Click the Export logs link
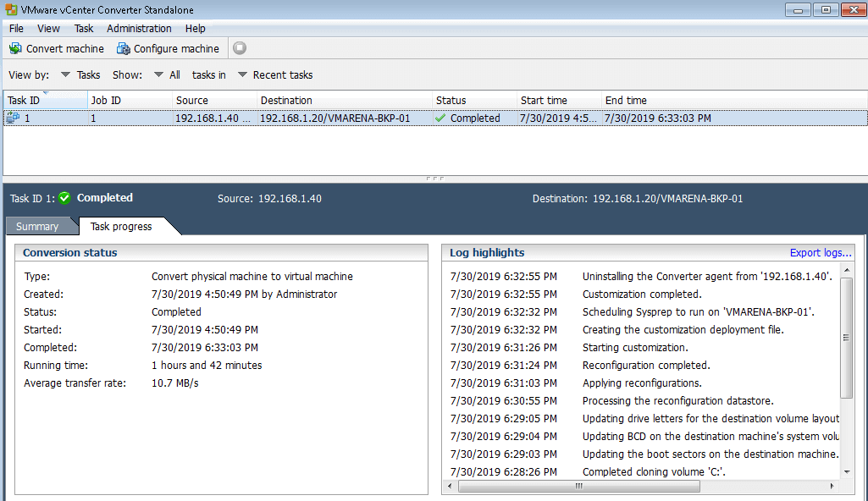 [821, 253]
